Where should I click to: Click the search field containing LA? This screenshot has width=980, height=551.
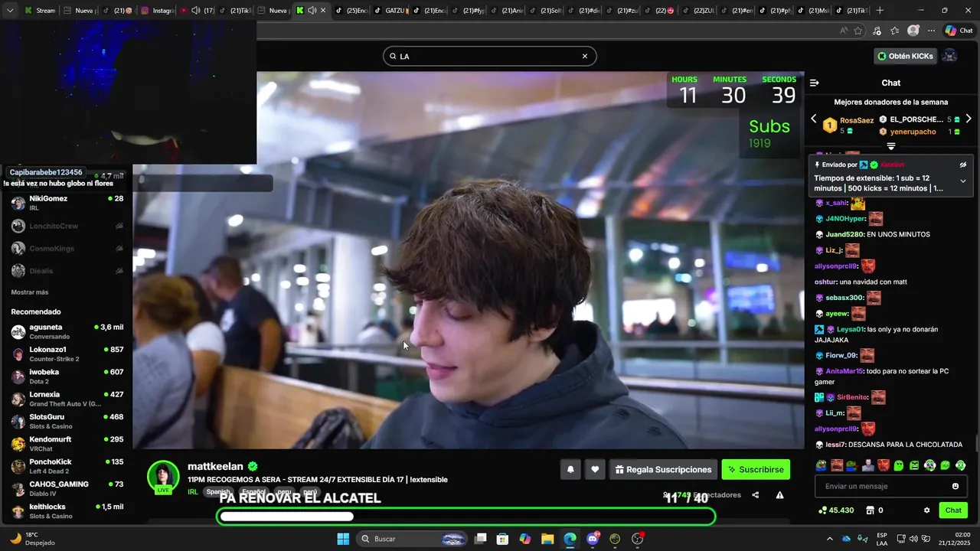(x=489, y=56)
